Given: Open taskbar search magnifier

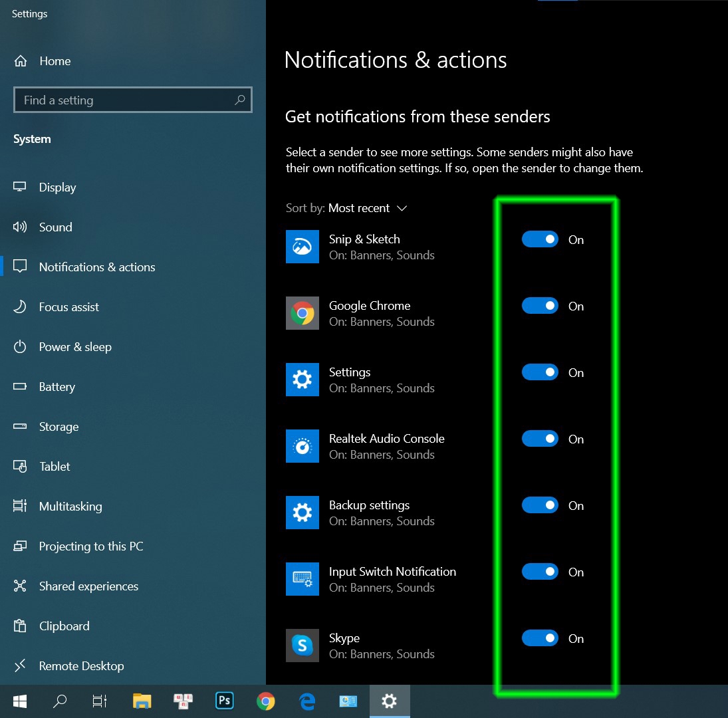Looking at the screenshot, I should click(x=59, y=701).
